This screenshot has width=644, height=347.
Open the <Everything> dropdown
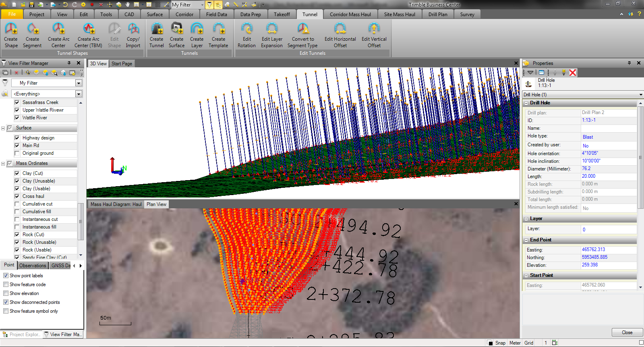(x=79, y=94)
